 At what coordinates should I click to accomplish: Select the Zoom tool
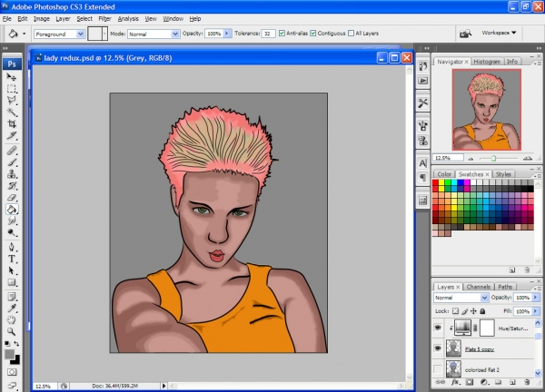click(x=12, y=331)
